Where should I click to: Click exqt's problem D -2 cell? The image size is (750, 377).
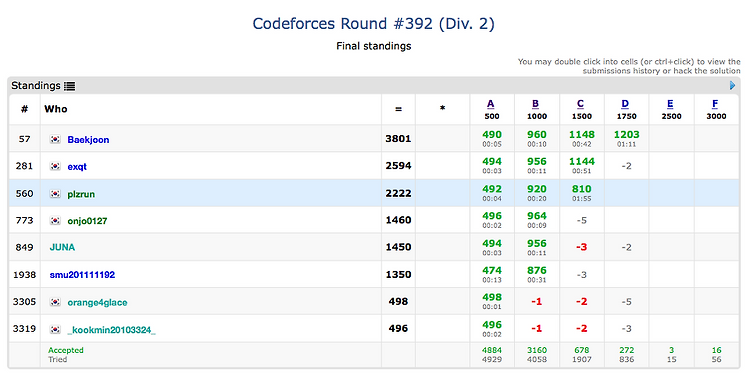pyautogui.click(x=626, y=166)
